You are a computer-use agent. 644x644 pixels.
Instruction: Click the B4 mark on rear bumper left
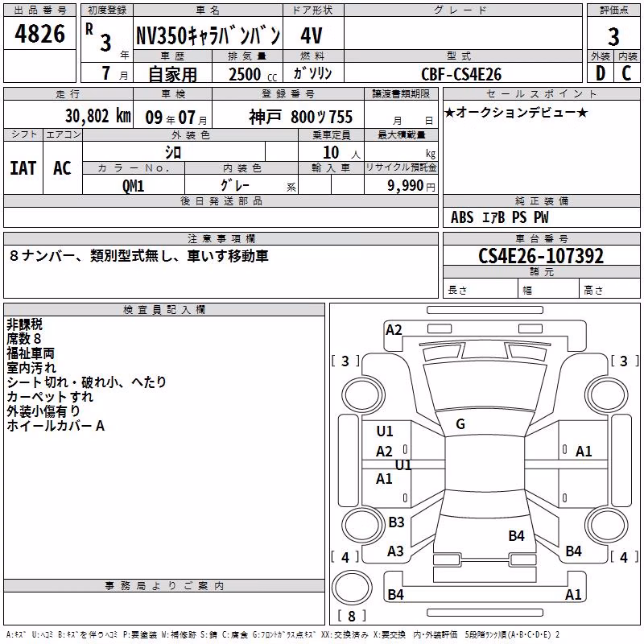click(395, 594)
